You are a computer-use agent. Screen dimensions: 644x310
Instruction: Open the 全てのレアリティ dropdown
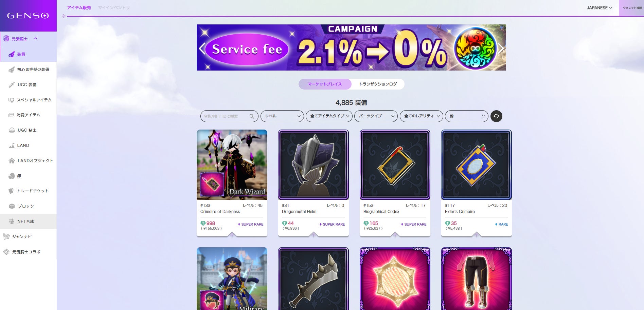point(422,116)
